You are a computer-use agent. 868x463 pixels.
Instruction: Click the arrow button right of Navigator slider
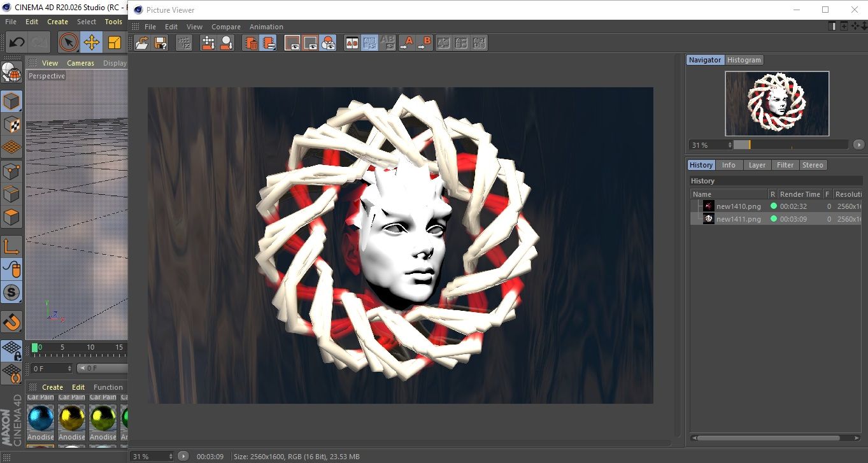pyautogui.click(x=859, y=145)
